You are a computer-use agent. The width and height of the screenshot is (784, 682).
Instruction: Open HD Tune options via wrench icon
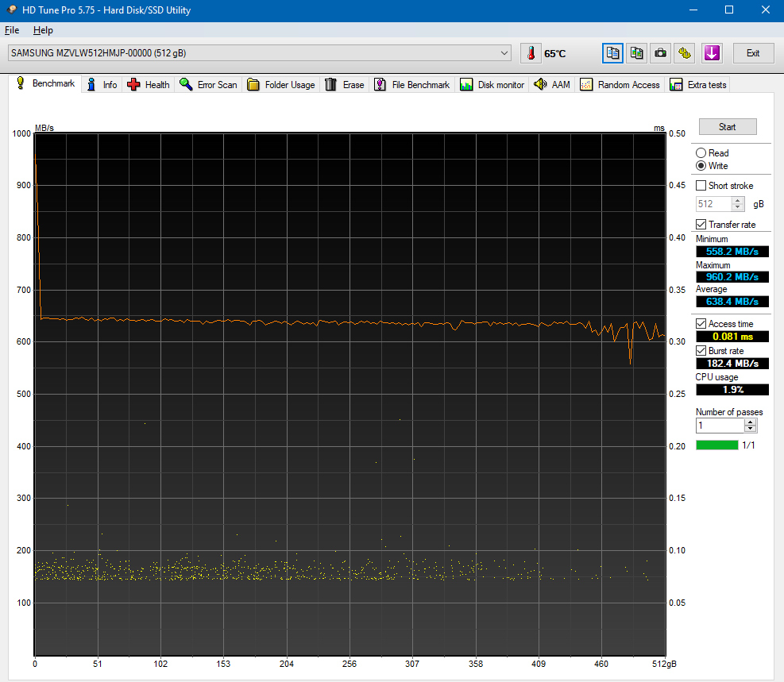pos(684,52)
